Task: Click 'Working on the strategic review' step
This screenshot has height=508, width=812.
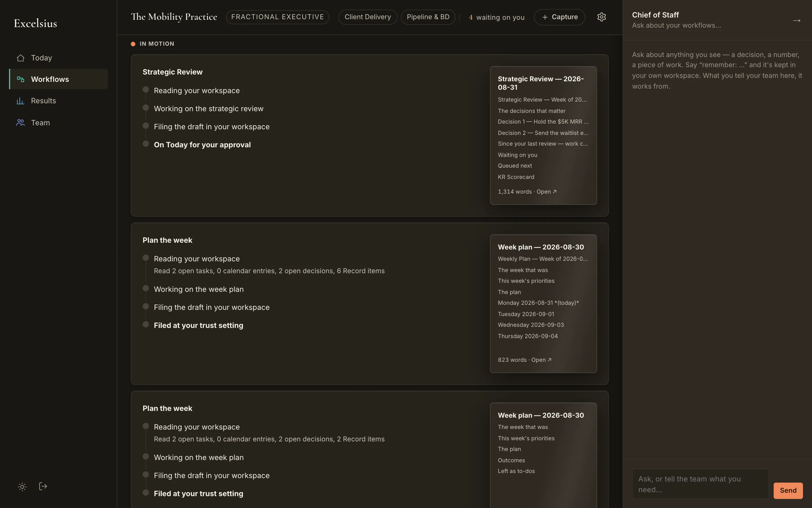Action: [x=209, y=109]
